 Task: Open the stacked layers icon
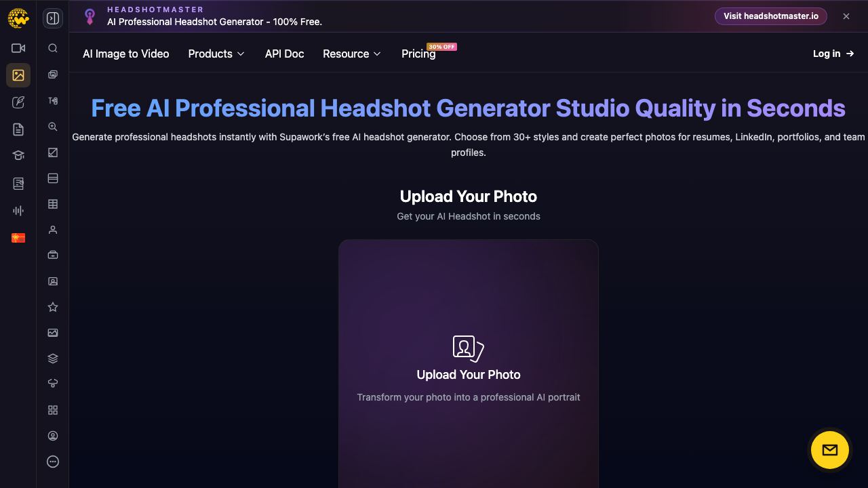(x=53, y=359)
